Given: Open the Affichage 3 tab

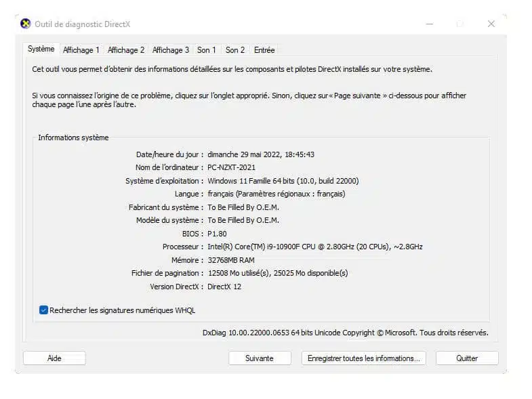Looking at the screenshot, I should click(x=171, y=50).
